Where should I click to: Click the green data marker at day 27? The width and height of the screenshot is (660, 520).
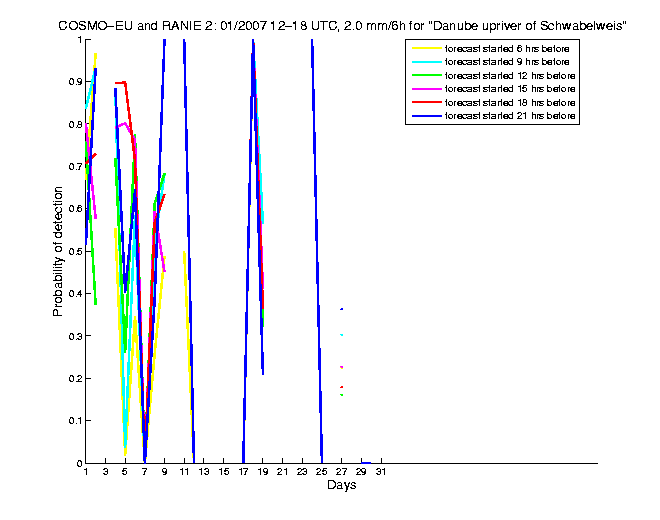coord(341,395)
